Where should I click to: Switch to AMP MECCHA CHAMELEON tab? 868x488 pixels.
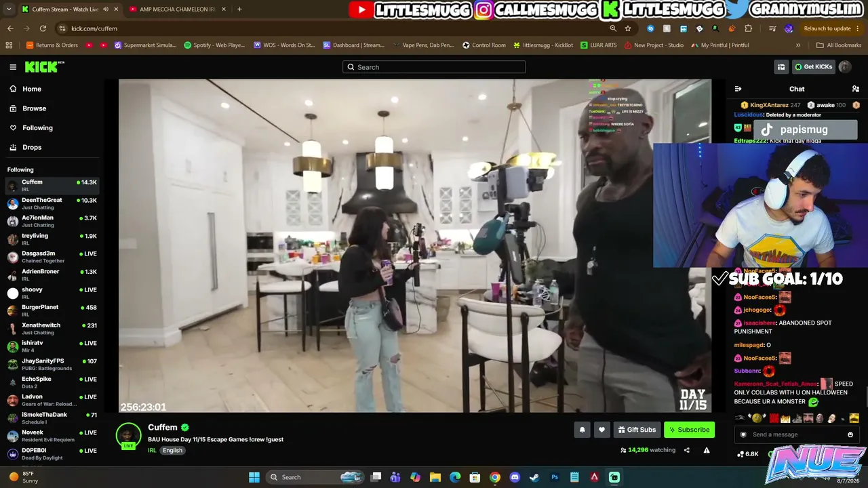pyautogui.click(x=178, y=9)
